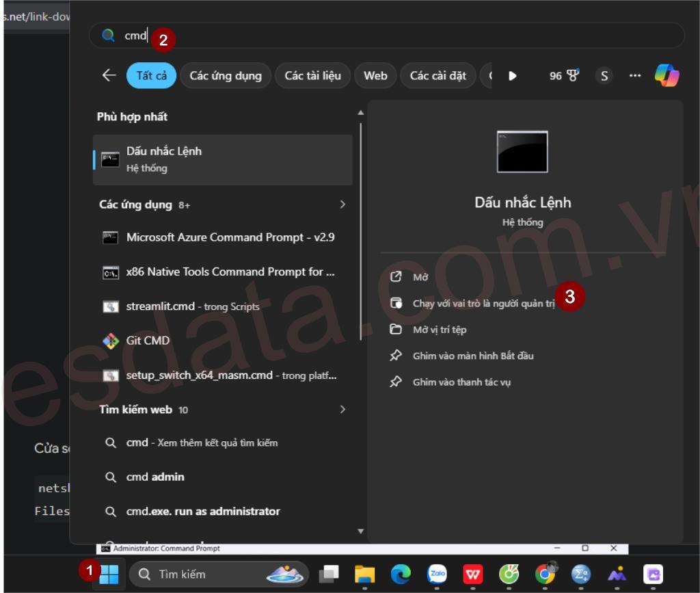Expand the 'Tìm kiếm web' results section

pos(342,410)
